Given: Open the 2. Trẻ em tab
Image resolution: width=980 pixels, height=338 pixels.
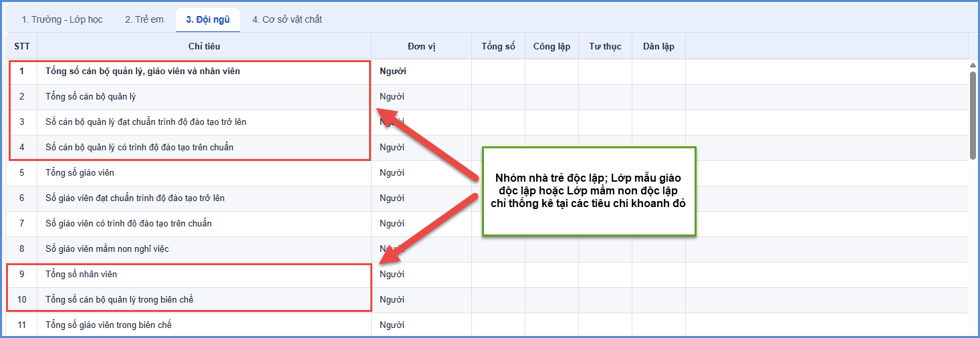Looking at the screenshot, I should click(x=144, y=19).
